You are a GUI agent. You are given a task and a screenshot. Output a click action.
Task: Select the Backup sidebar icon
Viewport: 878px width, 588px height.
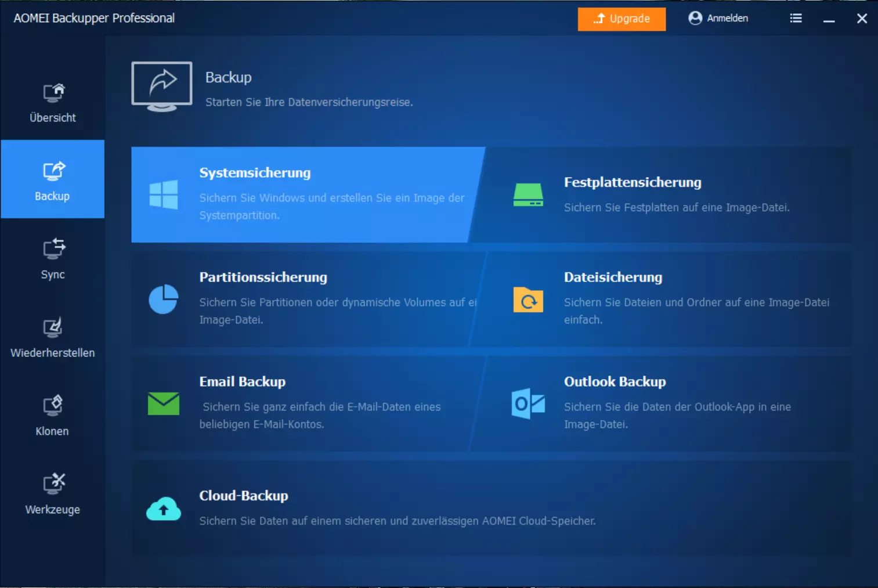(53, 171)
